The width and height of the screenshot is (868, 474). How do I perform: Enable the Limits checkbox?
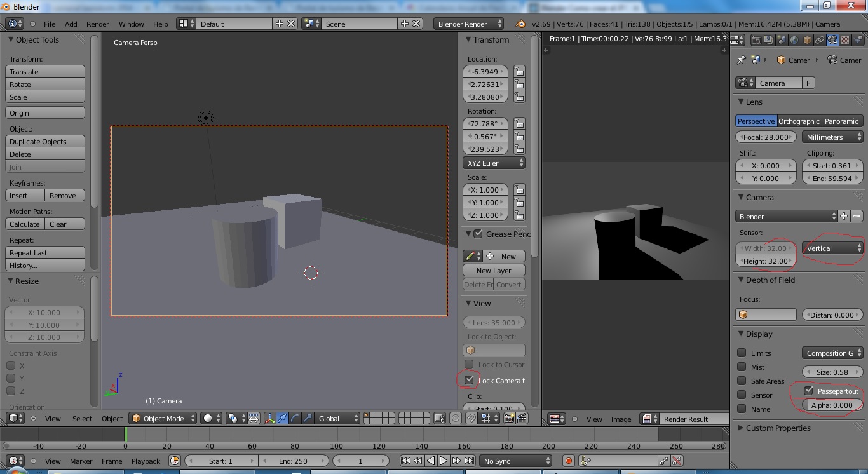[x=742, y=353]
